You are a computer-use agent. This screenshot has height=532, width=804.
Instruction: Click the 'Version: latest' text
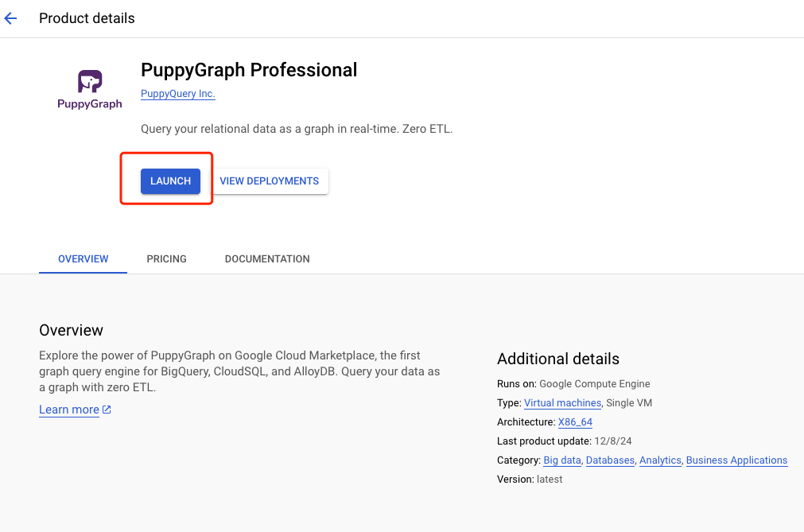pyautogui.click(x=530, y=480)
